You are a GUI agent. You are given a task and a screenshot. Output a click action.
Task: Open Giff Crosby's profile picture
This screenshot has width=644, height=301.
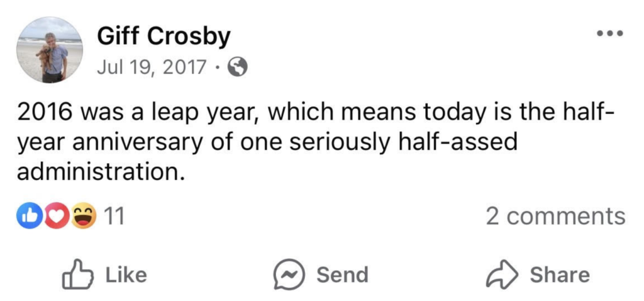[50, 50]
